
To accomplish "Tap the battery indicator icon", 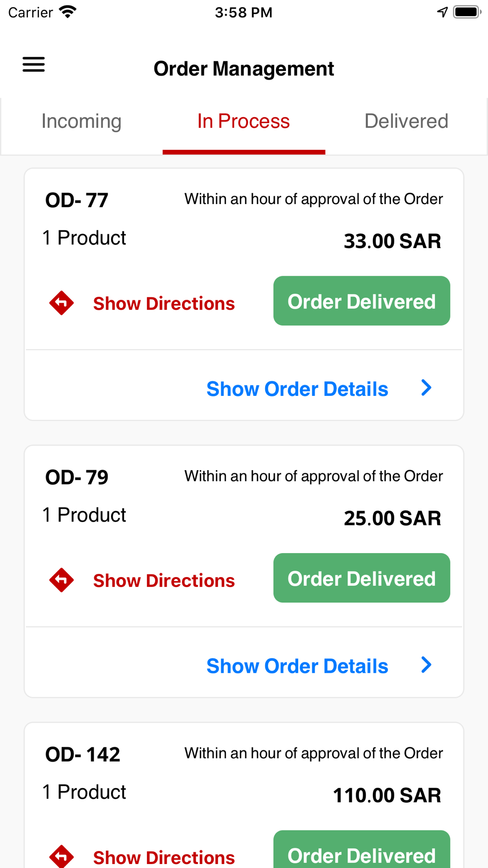I will (x=468, y=12).
